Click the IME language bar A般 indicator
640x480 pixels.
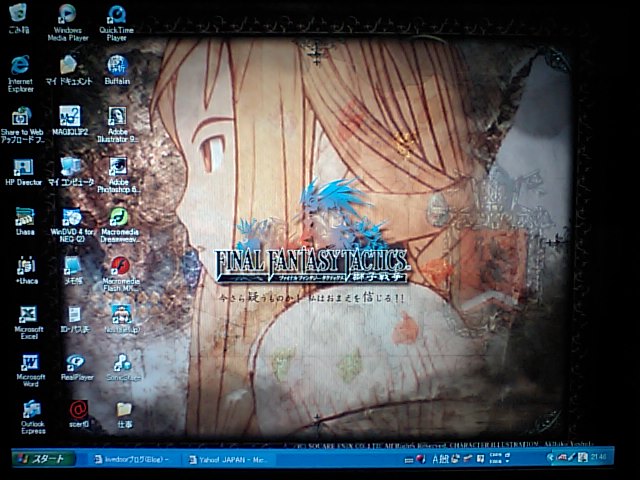click(x=440, y=460)
